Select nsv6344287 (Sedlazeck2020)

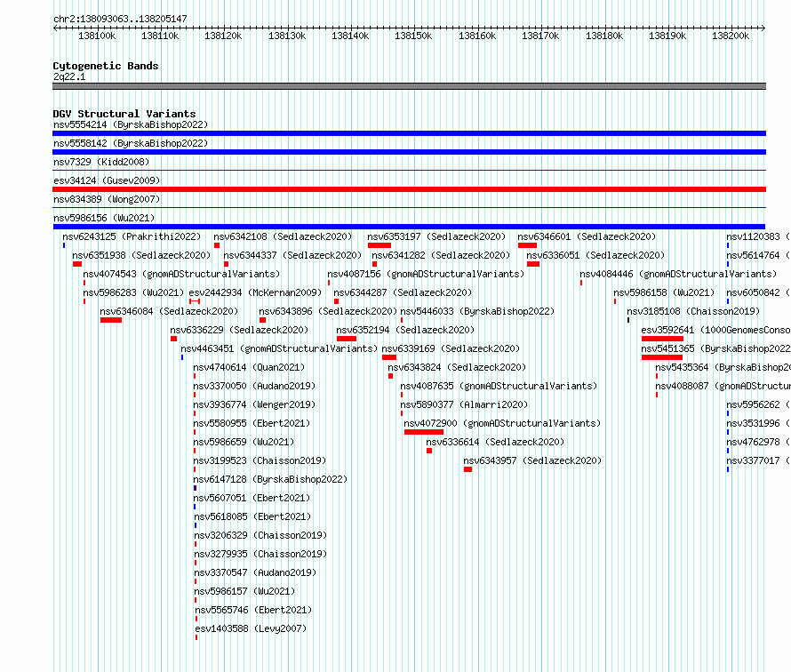click(403, 292)
